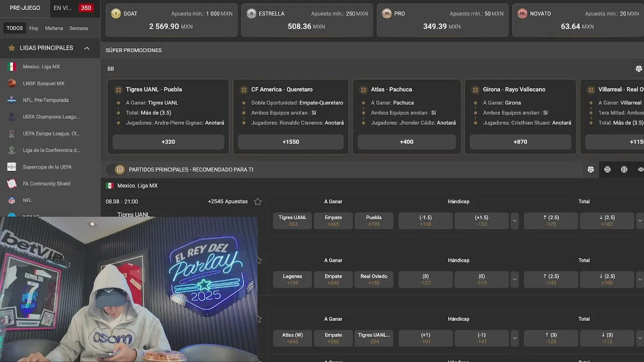This screenshot has height=362, width=644.
Task: Filter main matches by soccer ball icon
Action: click(591, 169)
